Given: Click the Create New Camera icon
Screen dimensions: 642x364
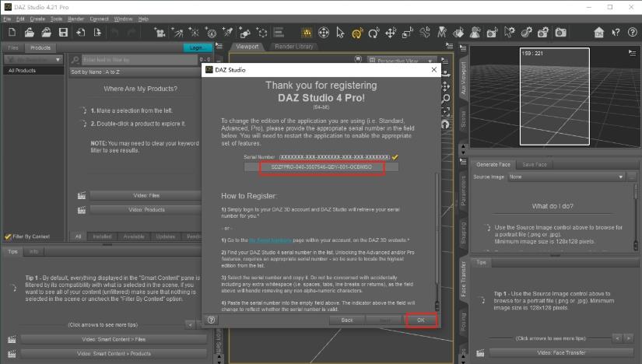Looking at the screenshot, I should tap(160, 33).
